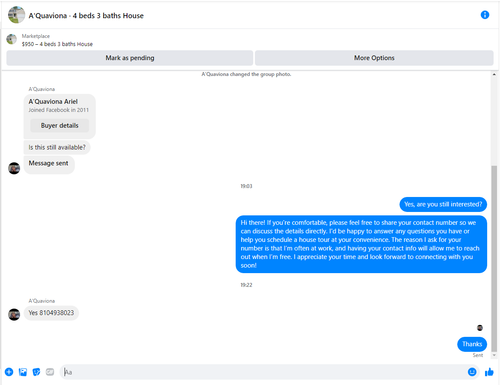Open the GIF picker icon
This screenshot has width=500, height=385.
[x=50, y=372]
